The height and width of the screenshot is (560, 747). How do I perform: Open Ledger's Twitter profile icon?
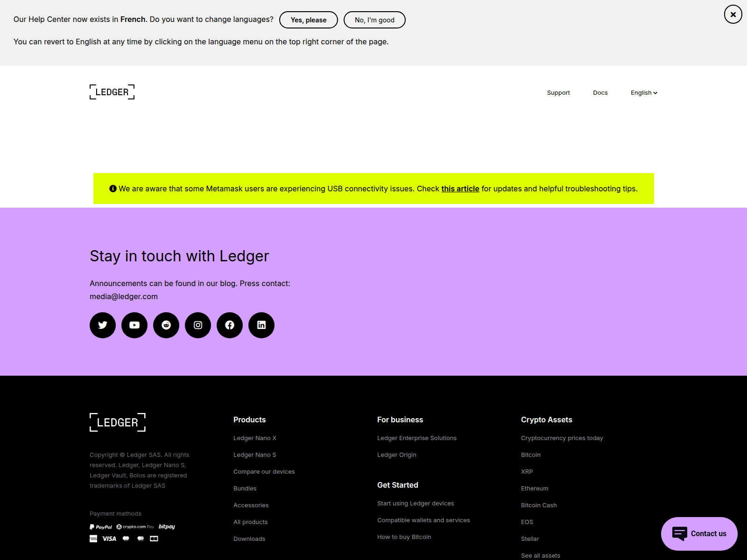tap(103, 325)
